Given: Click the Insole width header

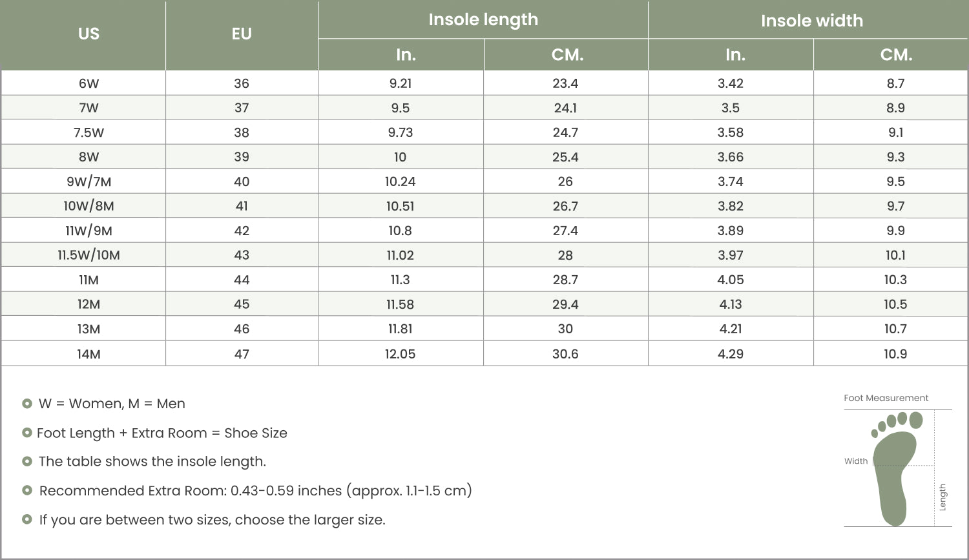Looking at the screenshot, I should pos(811,21).
